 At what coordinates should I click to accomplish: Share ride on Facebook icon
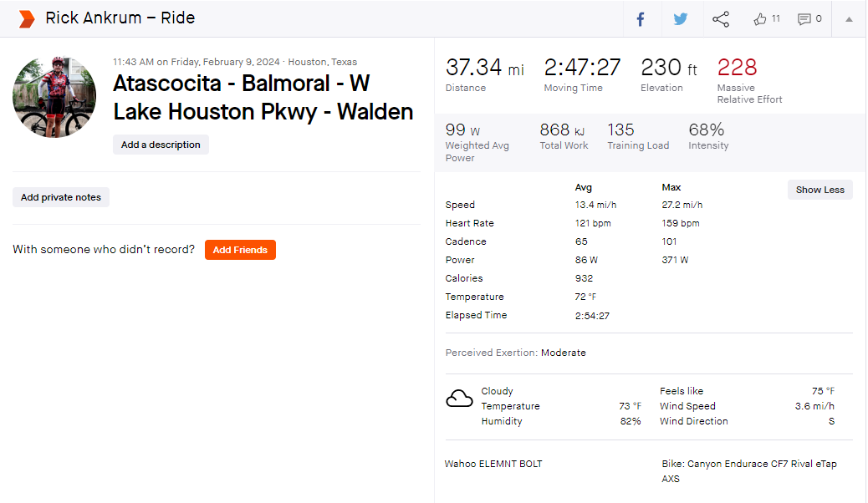(641, 19)
